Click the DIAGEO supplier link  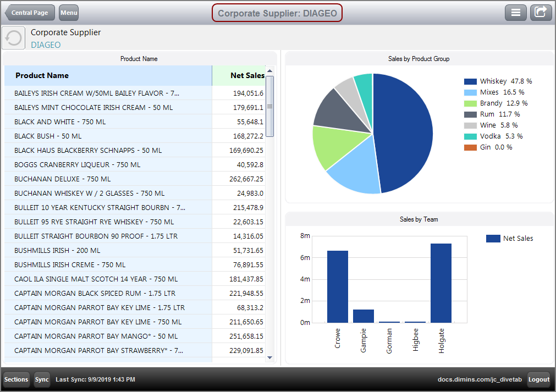pos(46,45)
